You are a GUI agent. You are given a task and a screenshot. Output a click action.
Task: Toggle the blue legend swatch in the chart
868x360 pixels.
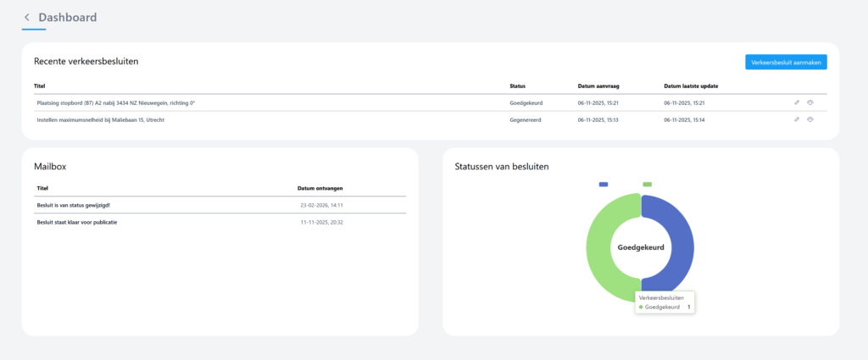tap(604, 184)
